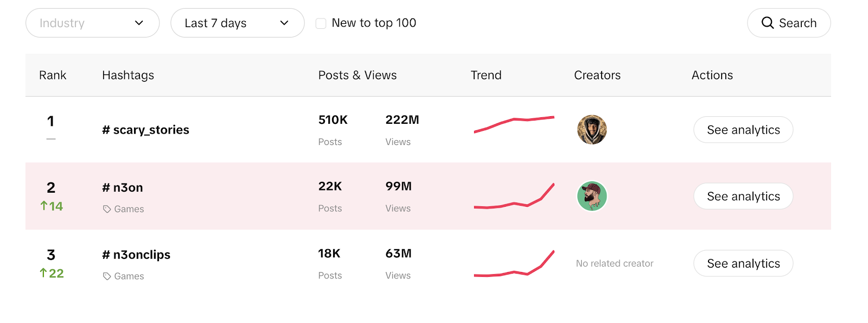Viewport: 868px width, 323px height.
Task: Select the Hashtags column header
Action: pos(128,75)
